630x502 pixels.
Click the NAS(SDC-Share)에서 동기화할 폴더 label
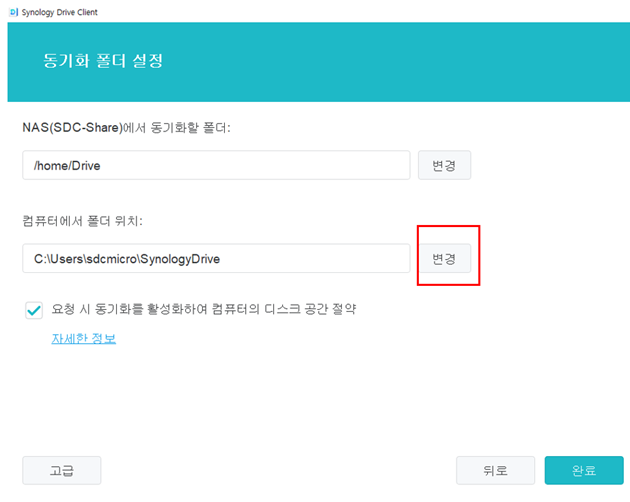pos(126,128)
